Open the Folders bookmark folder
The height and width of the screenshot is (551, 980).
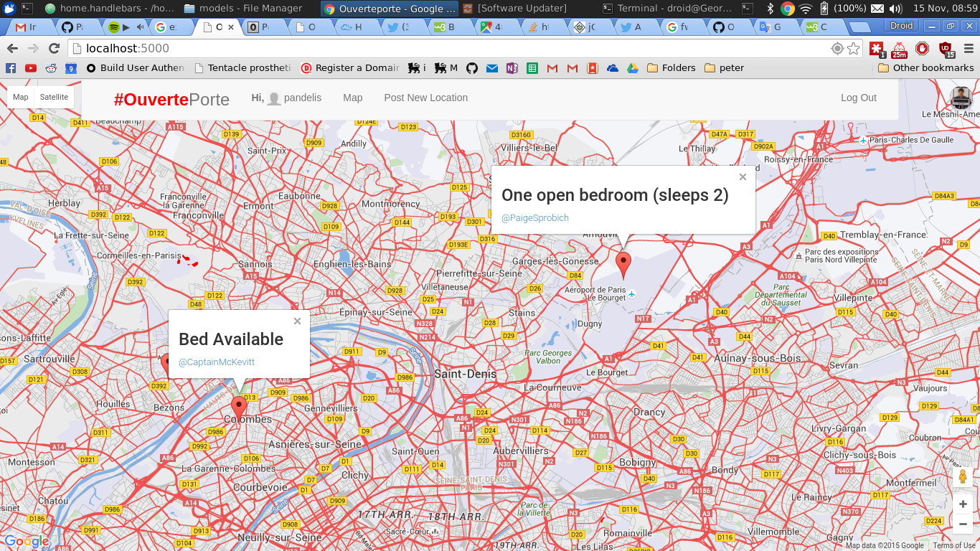(x=672, y=68)
